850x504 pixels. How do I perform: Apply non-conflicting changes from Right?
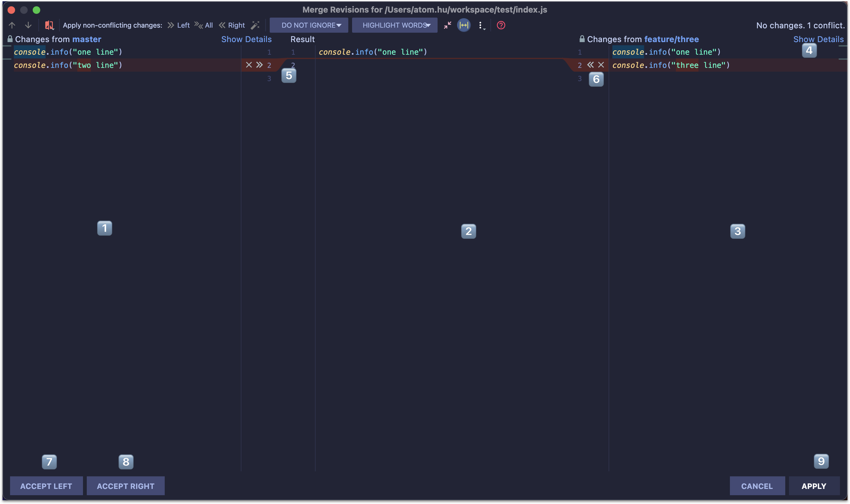232,25
